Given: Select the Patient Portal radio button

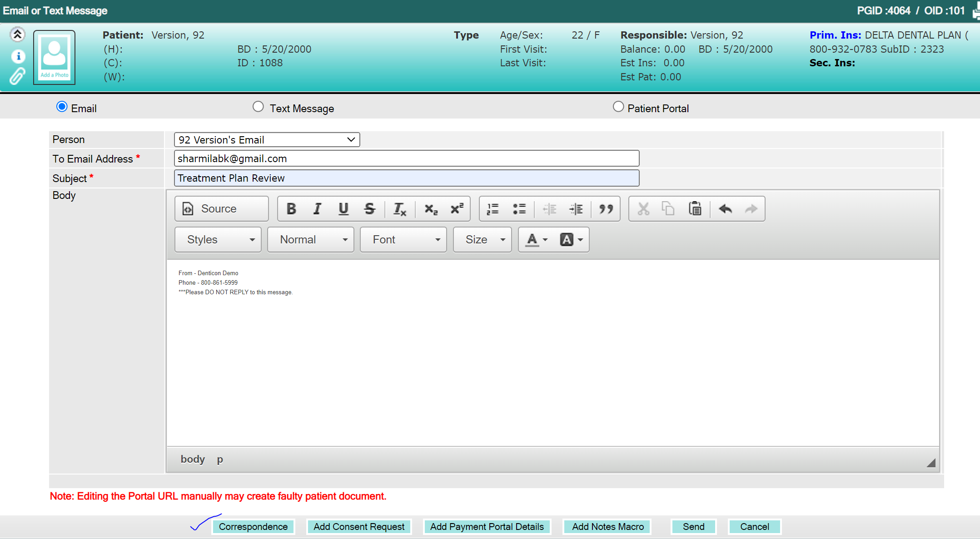Looking at the screenshot, I should tap(618, 107).
